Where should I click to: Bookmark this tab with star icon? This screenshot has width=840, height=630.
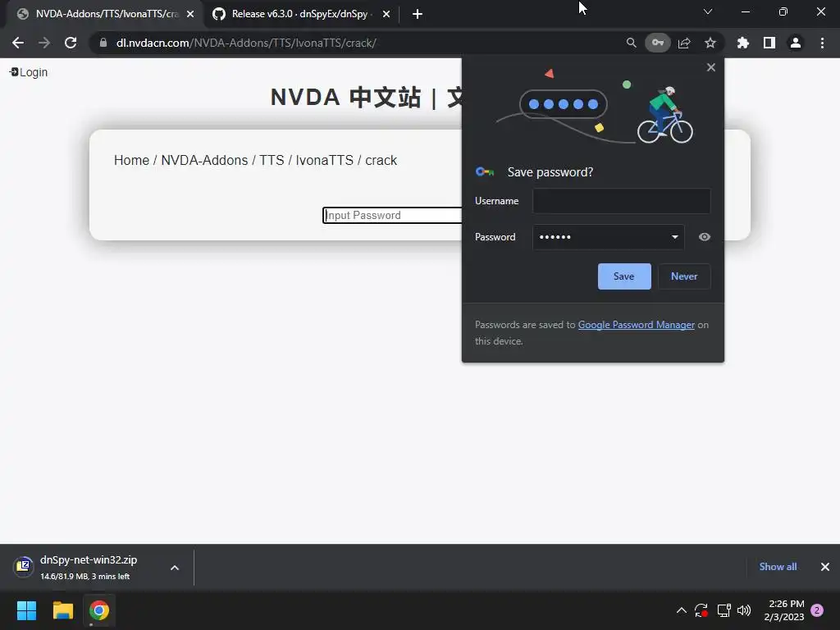coord(710,43)
